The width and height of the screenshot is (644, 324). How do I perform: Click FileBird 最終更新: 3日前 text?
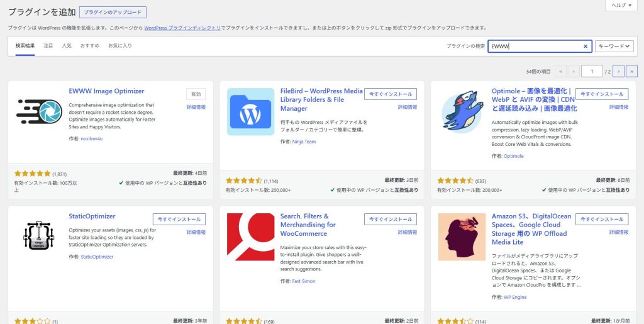click(x=402, y=181)
